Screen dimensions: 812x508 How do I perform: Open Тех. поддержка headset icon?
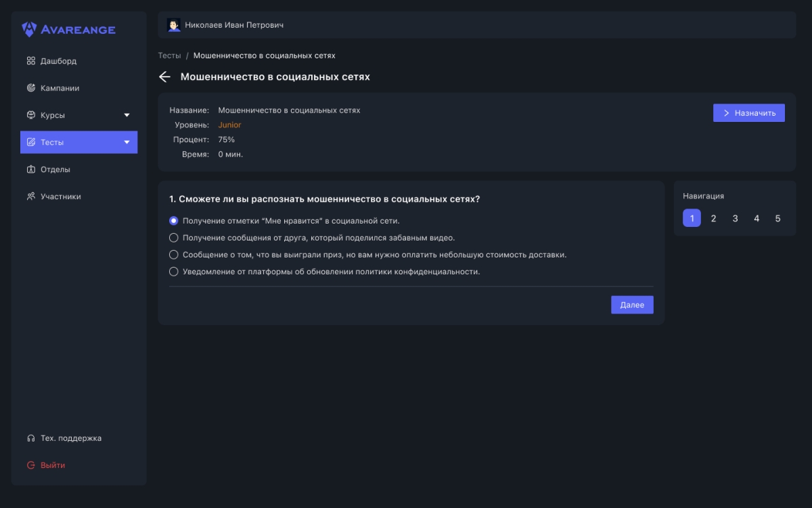pyautogui.click(x=30, y=438)
